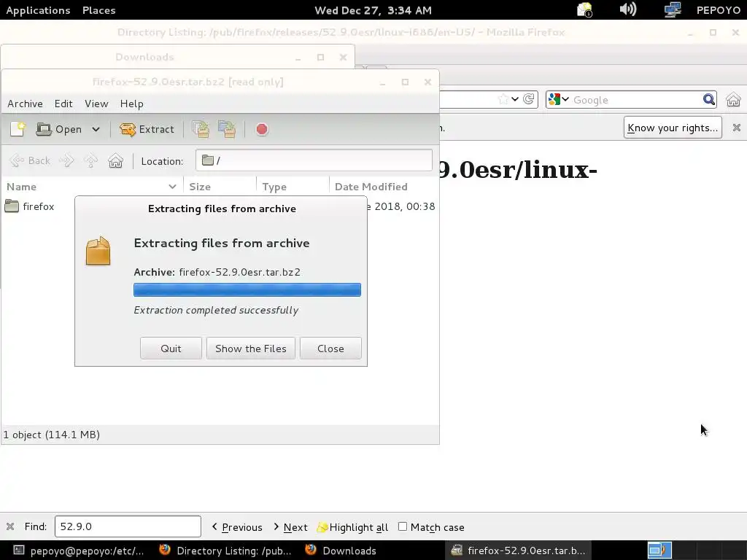Sort by the Date Modified column
The height and width of the screenshot is (560, 747).
384,187
